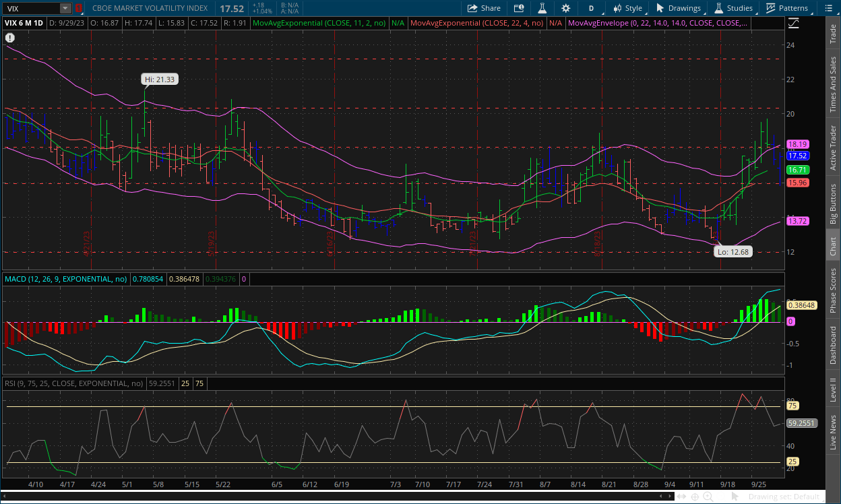This screenshot has height=504, width=841.
Task: Open the D timeframe dropdown
Action: 591,8
